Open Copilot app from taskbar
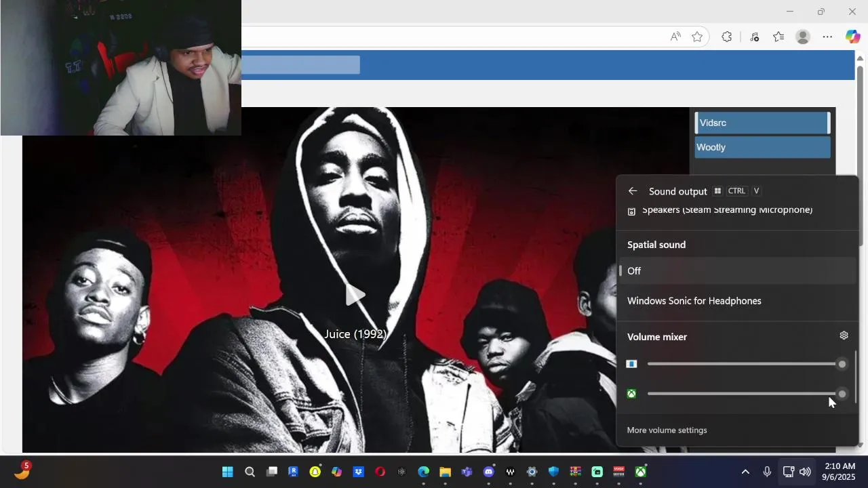 point(336,472)
